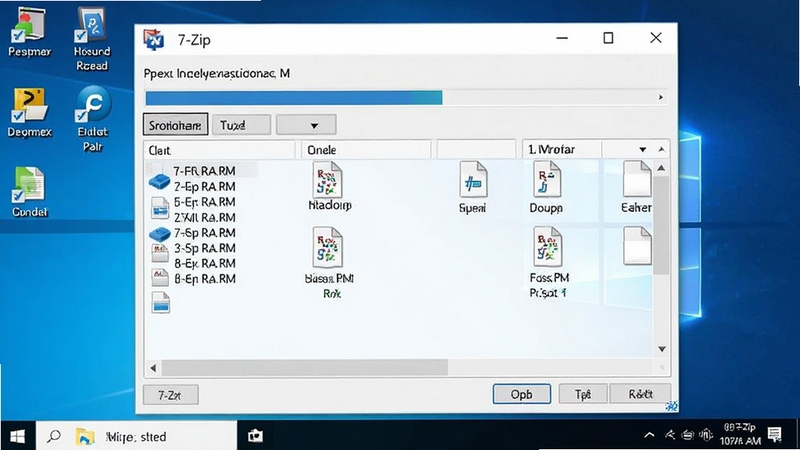Click the horizontal scrollbar thumb
Screen dimensions: 800x450
[x=304, y=367]
